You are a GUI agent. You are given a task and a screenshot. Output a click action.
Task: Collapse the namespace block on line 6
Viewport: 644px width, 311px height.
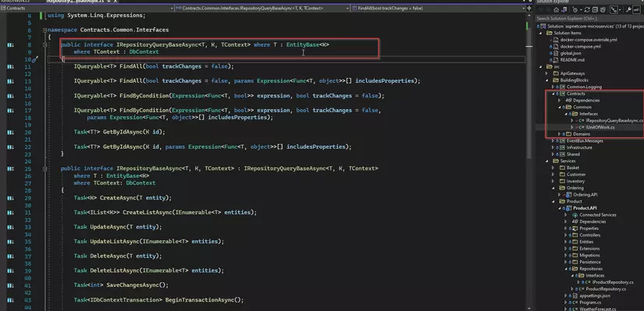tap(44, 30)
